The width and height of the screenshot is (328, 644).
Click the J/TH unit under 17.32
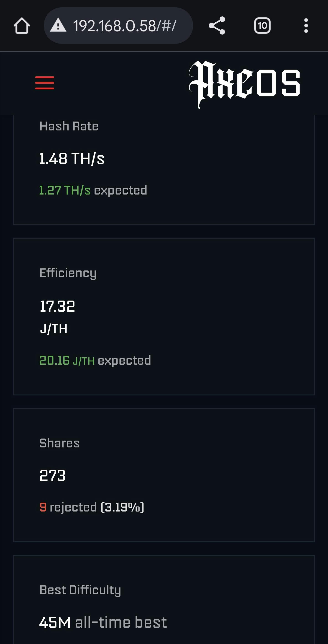54,329
